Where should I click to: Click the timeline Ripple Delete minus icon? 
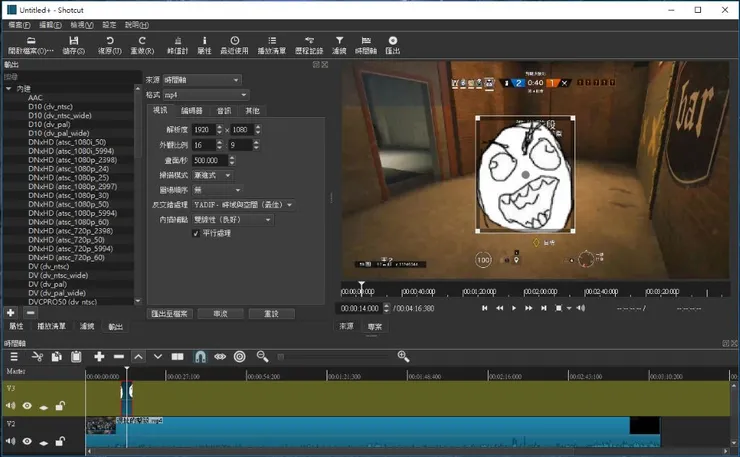point(119,357)
